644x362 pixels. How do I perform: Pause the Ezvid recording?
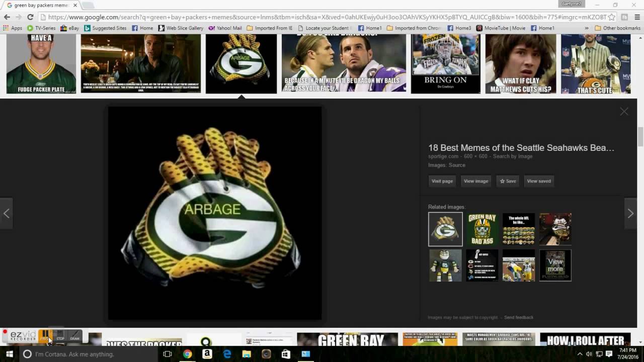pos(45,336)
